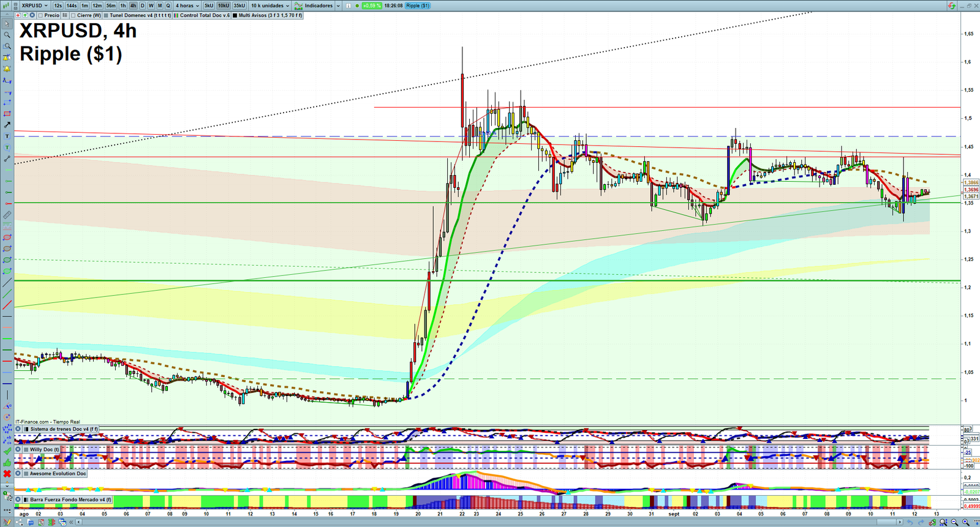
Task: Pick the green thumbs-up icon
Action: click(x=7, y=462)
